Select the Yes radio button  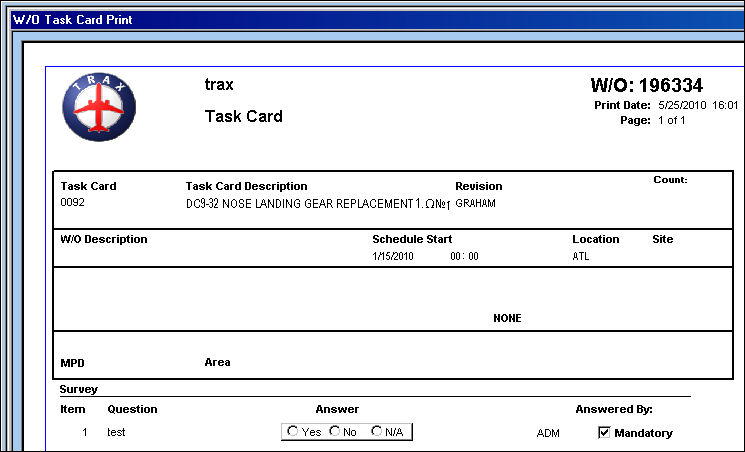tap(293, 431)
